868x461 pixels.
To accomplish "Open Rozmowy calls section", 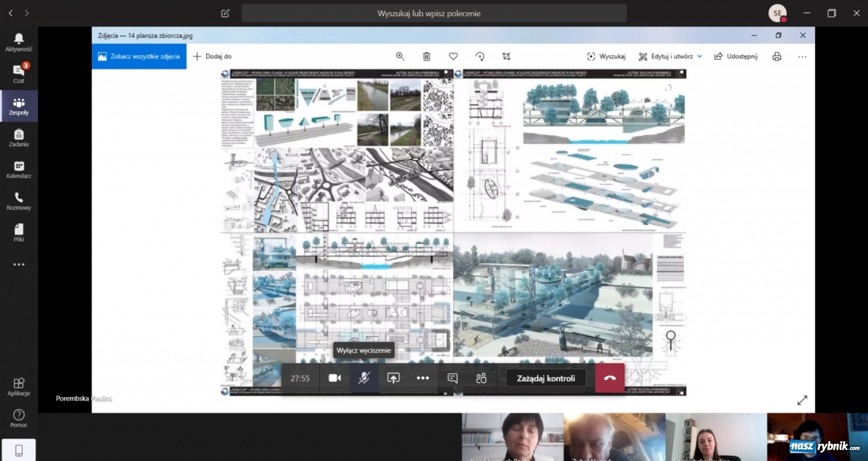I will (x=18, y=201).
